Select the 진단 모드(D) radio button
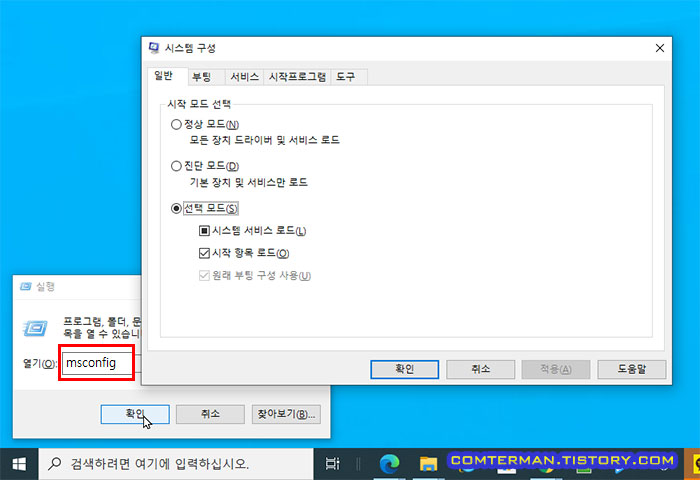The height and width of the screenshot is (480, 700). coord(176,166)
